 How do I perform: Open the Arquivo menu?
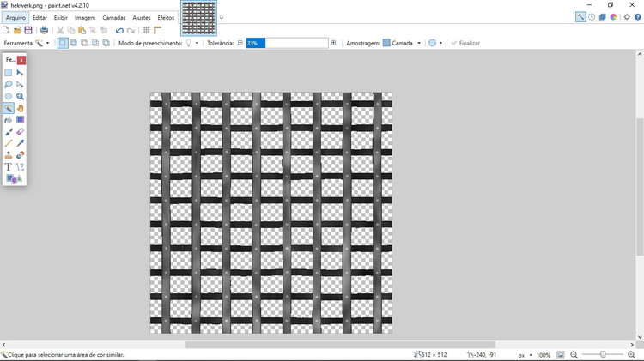point(15,18)
